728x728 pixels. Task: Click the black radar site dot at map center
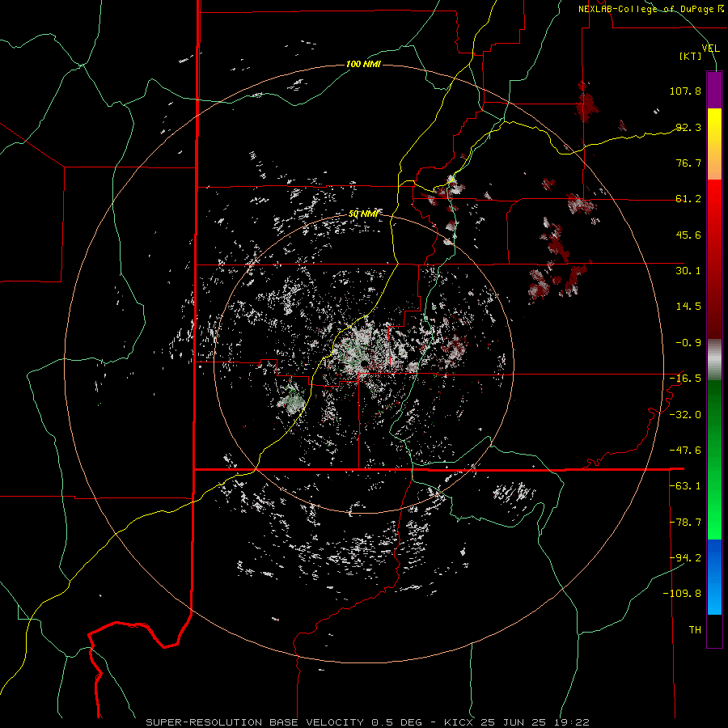click(364, 362)
